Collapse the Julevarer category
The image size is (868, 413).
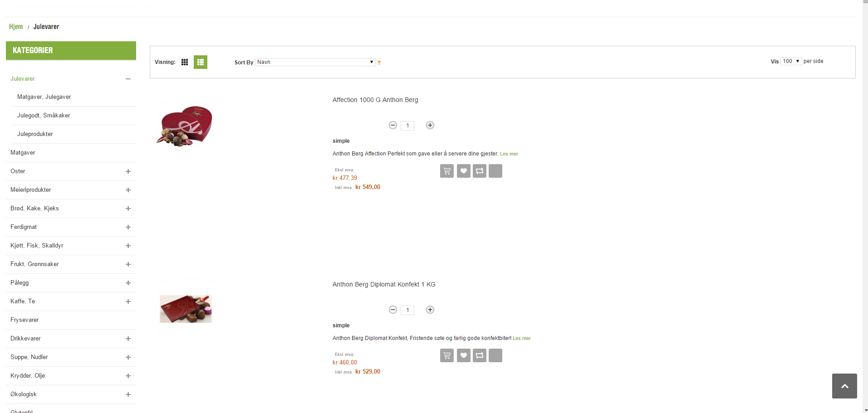128,79
